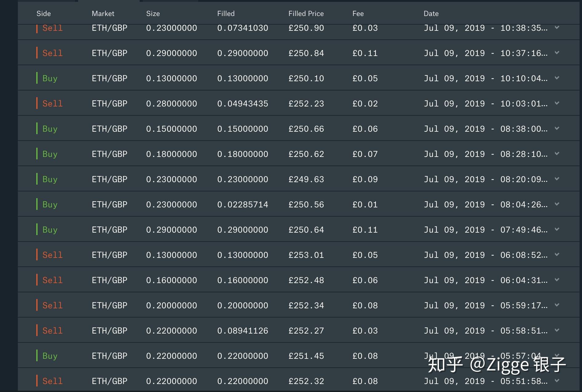Image resolution: width=582 pixels, height=392 pixels.
Task: Expand the 05:59:17 sell order chevron
Action: 557,305
